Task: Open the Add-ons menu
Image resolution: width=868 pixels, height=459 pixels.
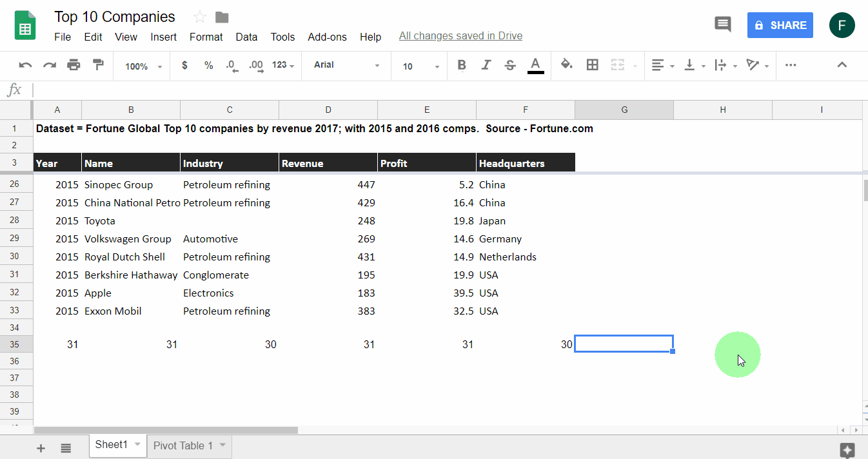Action: pos(328,37)
